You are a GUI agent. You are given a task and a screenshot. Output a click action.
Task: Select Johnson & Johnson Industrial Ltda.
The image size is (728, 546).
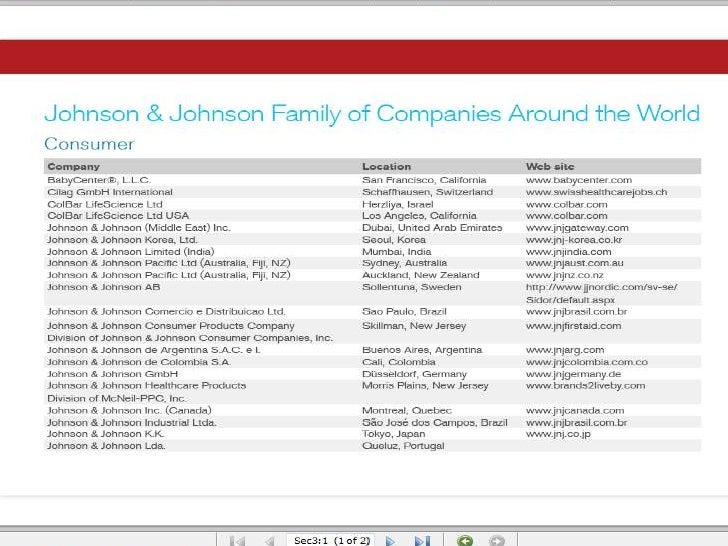[x=131, y=422]
